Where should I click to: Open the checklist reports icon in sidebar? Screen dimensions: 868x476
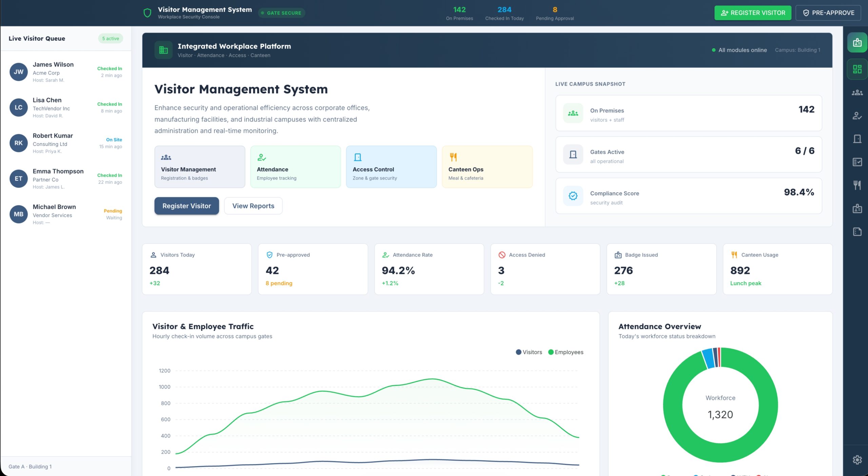(x=857, y=162)
